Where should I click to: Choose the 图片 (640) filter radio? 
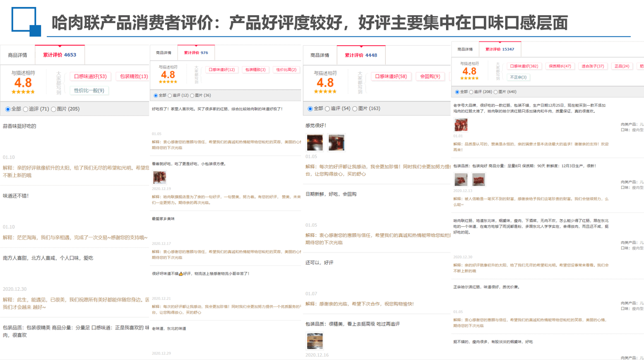pyautogui.click(x=496, y=92)
